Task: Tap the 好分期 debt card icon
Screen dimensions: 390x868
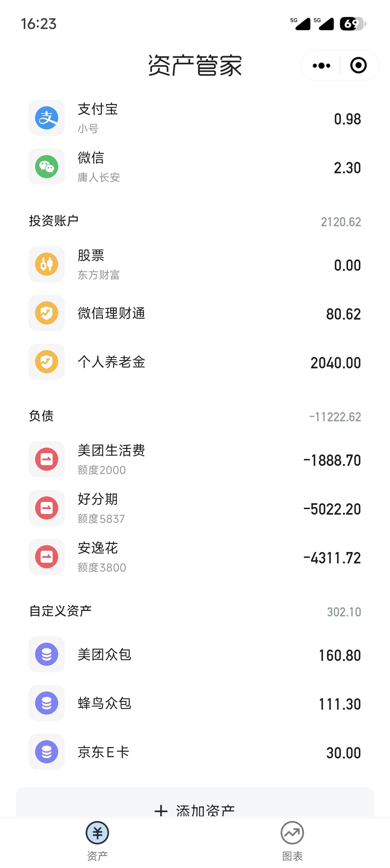Action: point(46,508)
